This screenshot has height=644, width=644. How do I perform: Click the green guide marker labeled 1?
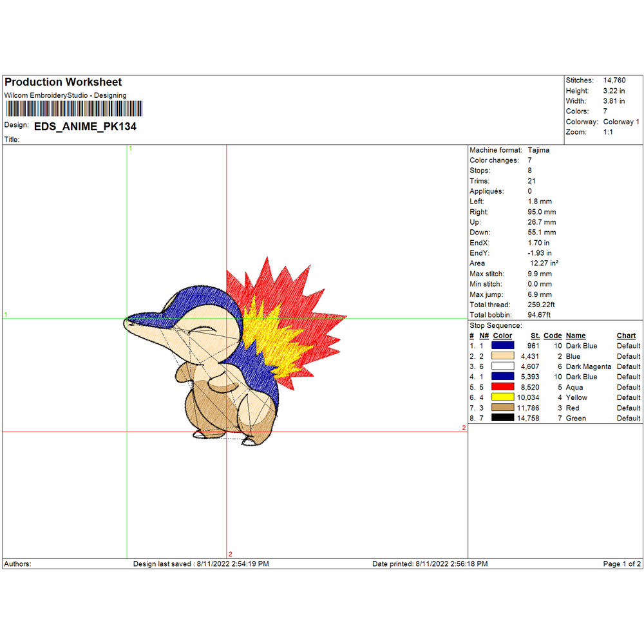(130, 149)
